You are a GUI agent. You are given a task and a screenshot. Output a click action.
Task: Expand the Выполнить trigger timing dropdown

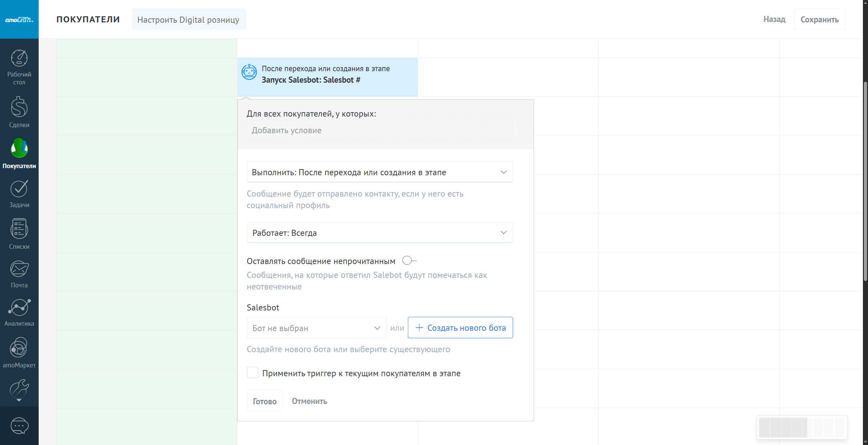pyautogui.click(x=379, y=172)
